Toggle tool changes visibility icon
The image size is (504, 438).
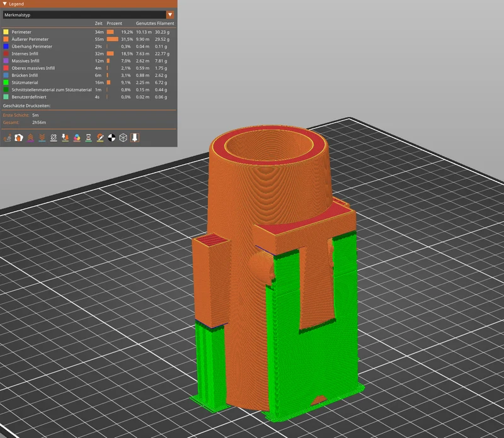tap(66, 138)
